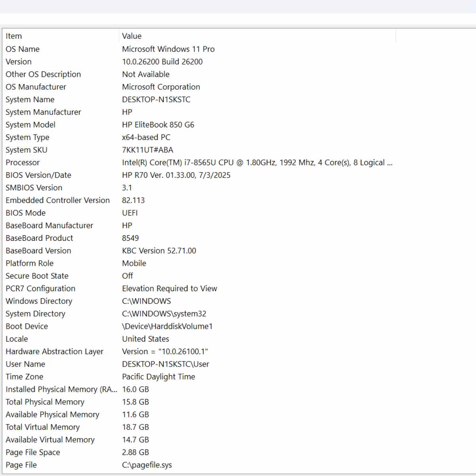Select the value Pacific Daylight Time
Image resolution: width=476 pixels, height=476 pixels.
pos(159,377)
